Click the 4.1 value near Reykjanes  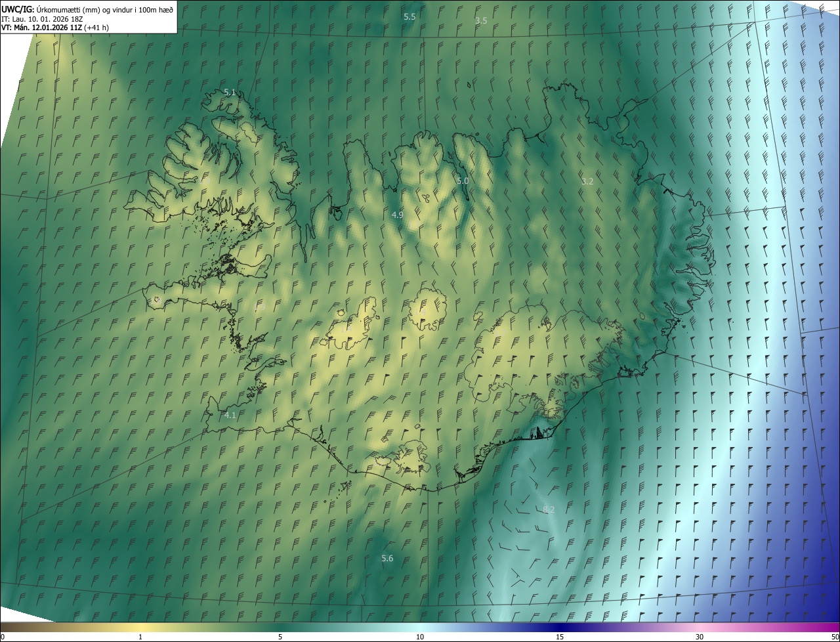tap(230, 415)
